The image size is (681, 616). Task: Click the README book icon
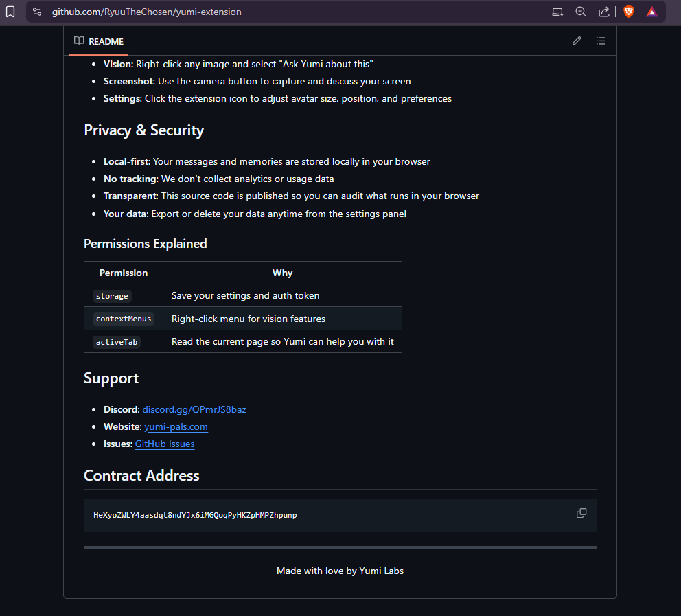[x=79, y=41]
